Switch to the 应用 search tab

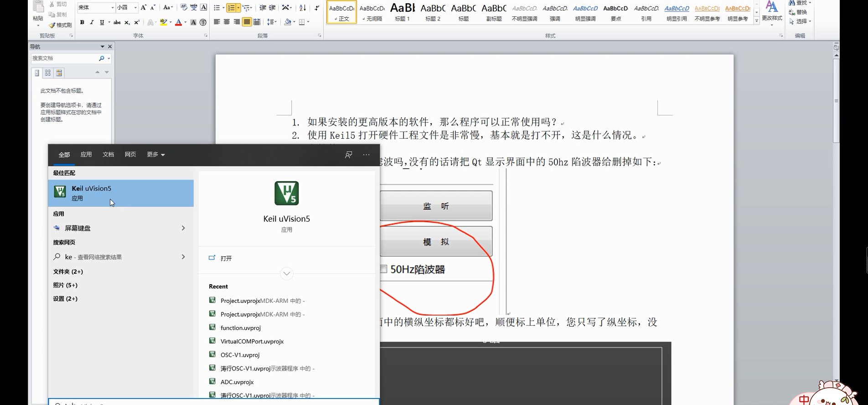[x=86, y=155]
